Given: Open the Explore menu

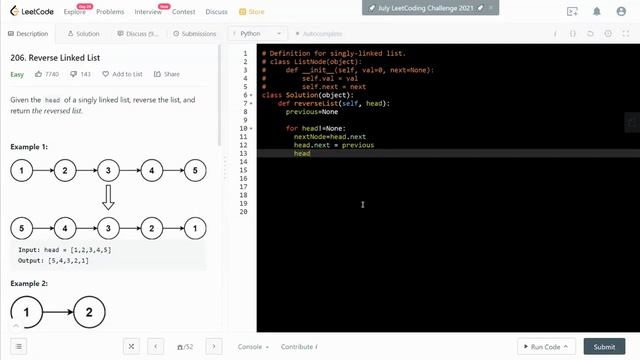Looking at the screenshot, I should coord(75,12).
